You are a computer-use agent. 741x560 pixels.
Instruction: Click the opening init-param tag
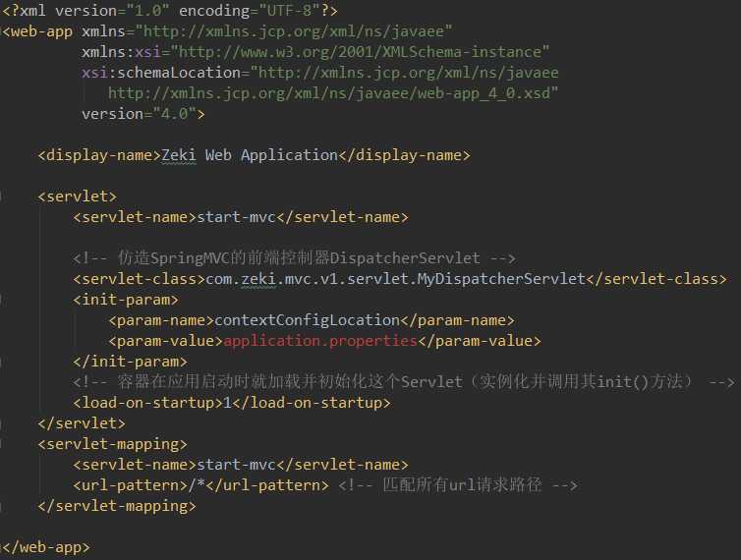tap(126, 300)
